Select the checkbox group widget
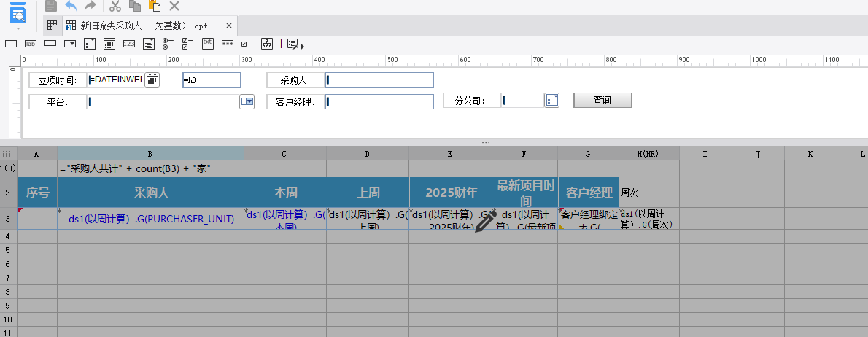The width and height of the screenshot is (868, 337). (x=188, y=44)
